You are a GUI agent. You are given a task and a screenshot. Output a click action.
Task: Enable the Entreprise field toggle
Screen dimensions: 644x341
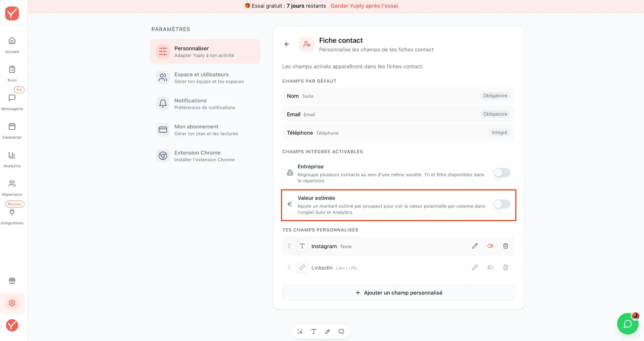click(502, 173)
